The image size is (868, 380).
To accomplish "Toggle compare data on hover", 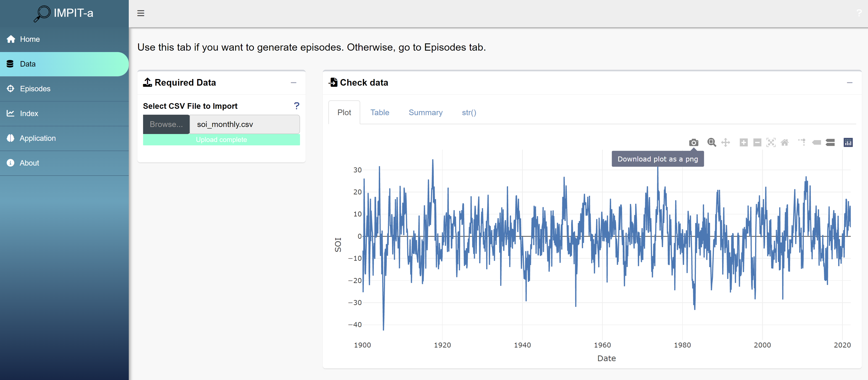I will (830, 143).
